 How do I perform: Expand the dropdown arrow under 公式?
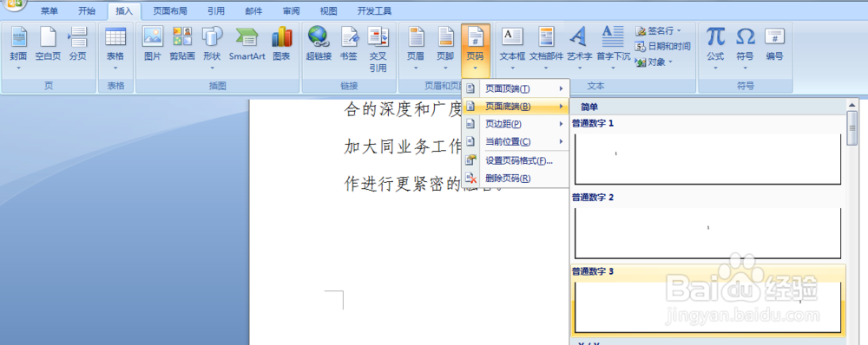715,68
